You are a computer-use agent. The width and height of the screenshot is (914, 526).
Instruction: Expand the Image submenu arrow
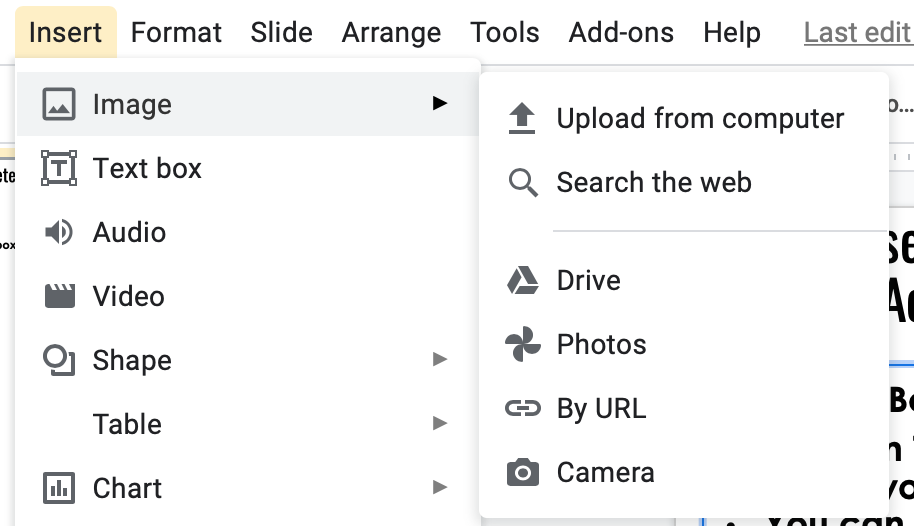tap(439, 103)
